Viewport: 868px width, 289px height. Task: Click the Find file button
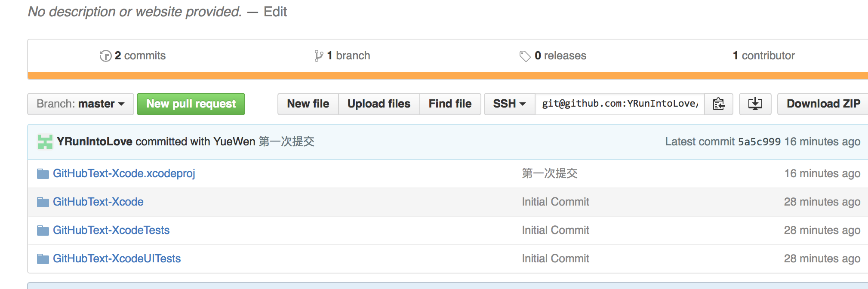tap(450, 104)
